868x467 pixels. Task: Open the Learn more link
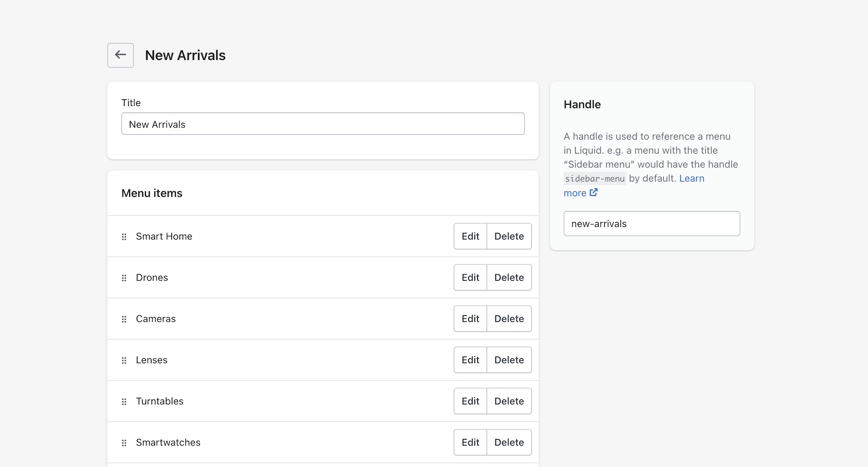point(691,178)
